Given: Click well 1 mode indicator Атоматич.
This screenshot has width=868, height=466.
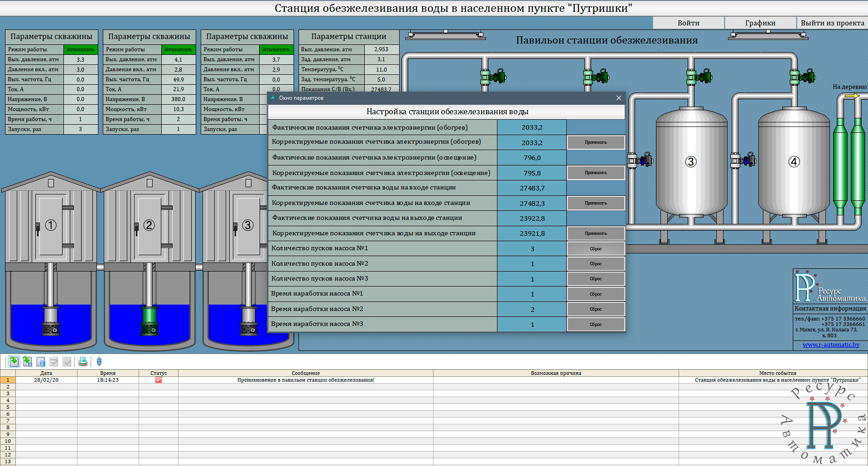Looking at the screenshot, I should [81, 49].
